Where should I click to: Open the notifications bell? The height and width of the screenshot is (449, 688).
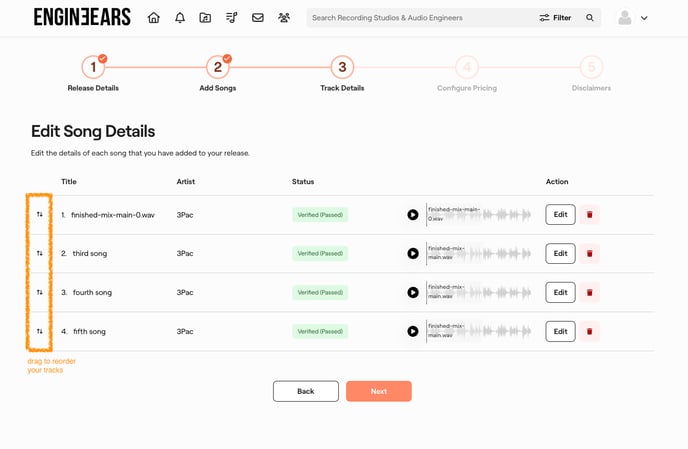click(x=179, y=18)
